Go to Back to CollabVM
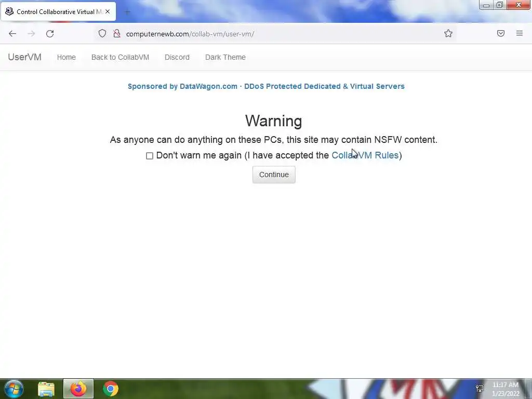The width and height of the screenshot is (532, 399). [120, 57]
